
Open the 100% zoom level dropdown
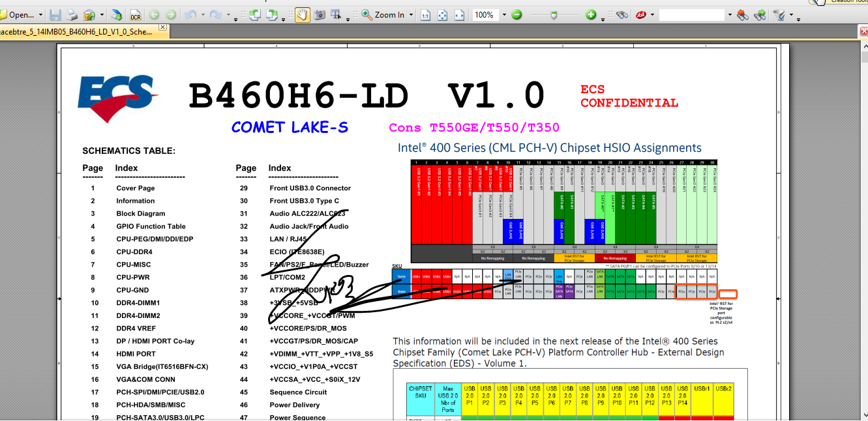coord(505,15)
